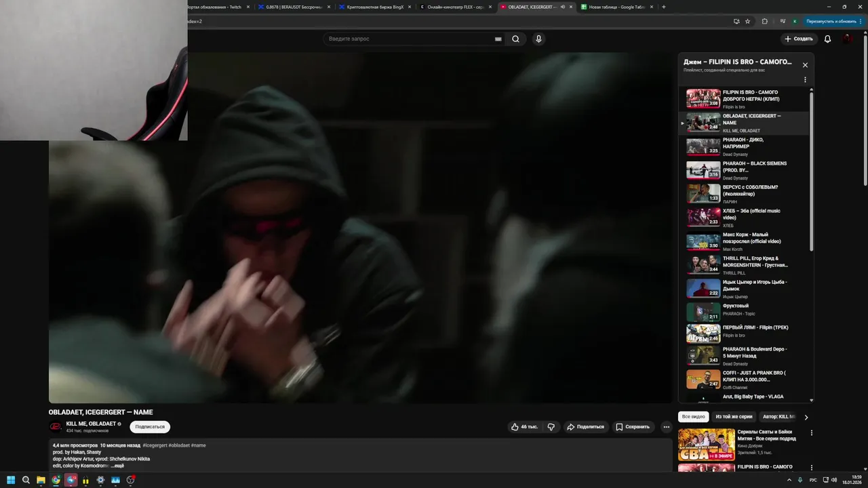
Task: Open KILL ME, OBLADAET channel avatar
Action: 56,427
